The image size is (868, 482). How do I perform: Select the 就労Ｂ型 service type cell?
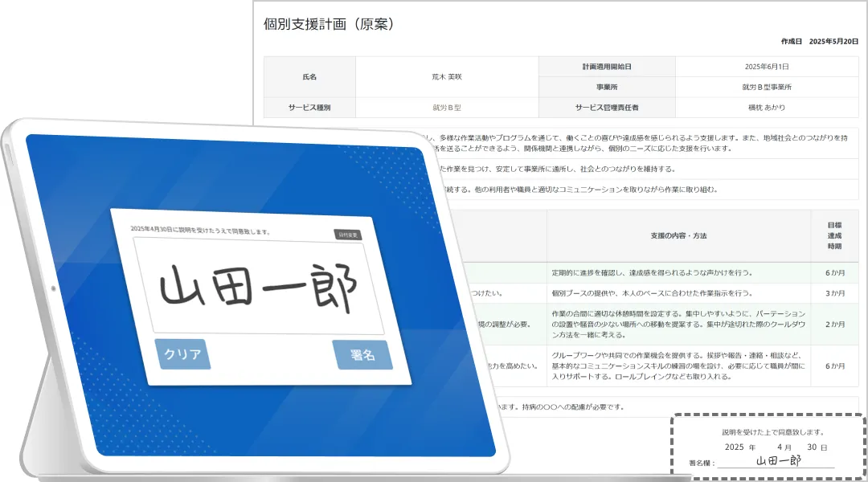[x=447, y=108]
